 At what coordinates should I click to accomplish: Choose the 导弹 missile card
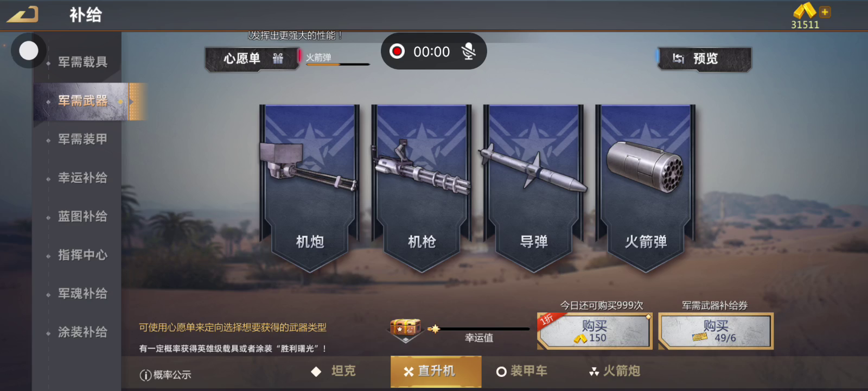534,188
